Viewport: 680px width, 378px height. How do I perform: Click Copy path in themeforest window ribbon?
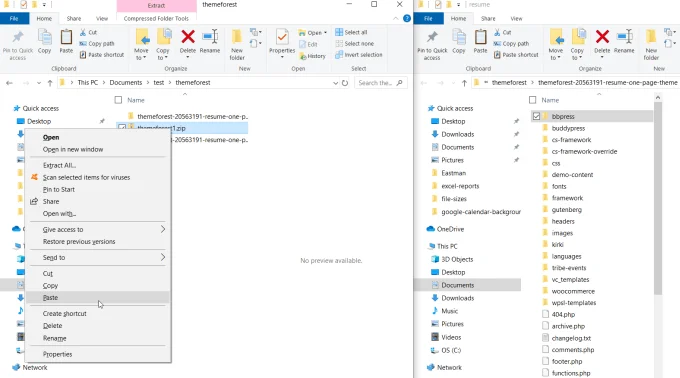click(x=97, y=44)
